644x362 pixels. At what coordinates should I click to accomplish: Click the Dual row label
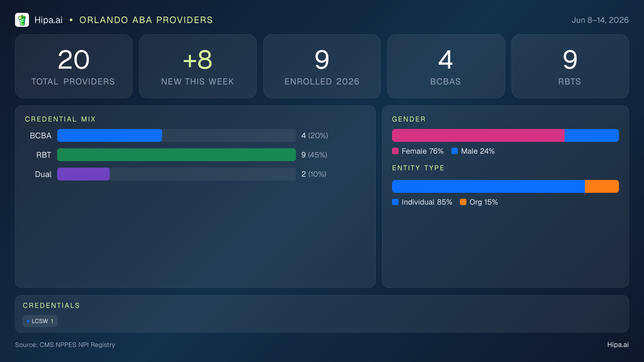click(x=43, y=174)
